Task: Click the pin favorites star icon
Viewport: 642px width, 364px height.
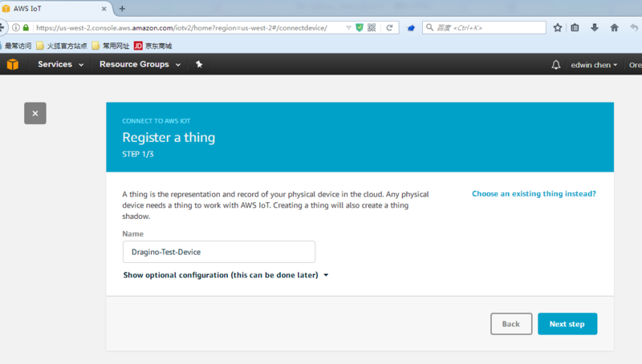Action: 199,64
